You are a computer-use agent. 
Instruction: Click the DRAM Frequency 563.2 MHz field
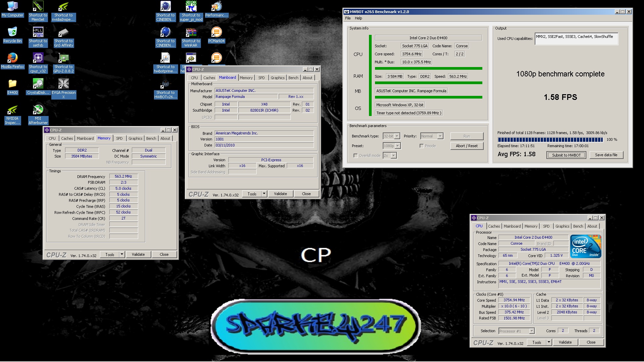[123, 176]
